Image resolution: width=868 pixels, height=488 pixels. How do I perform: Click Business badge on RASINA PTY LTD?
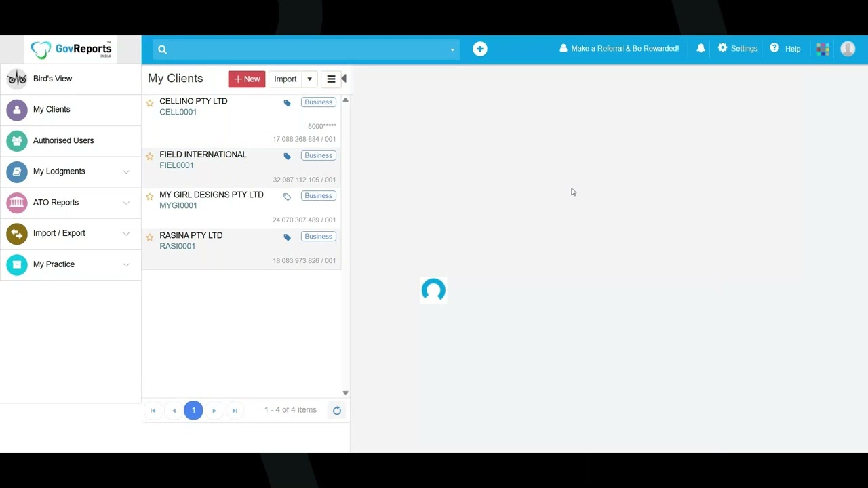318,237
